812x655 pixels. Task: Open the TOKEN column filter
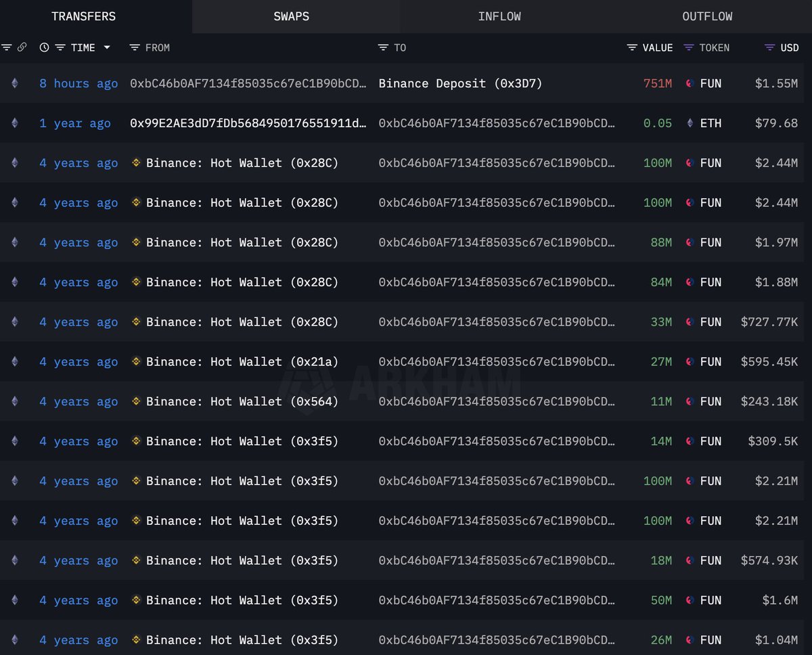[x=689, y=47]
